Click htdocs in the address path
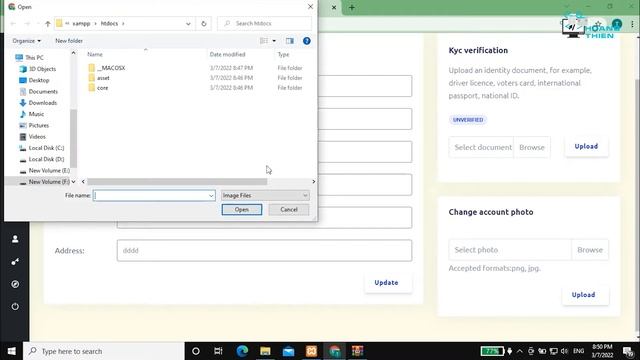640x360 pixels. [x=109, y=24]
